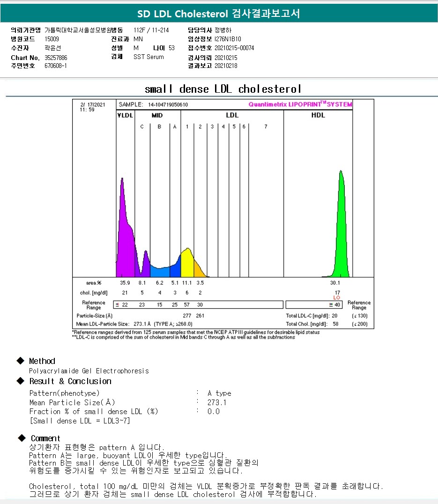Click MID band 'C' label

(142, 126)
